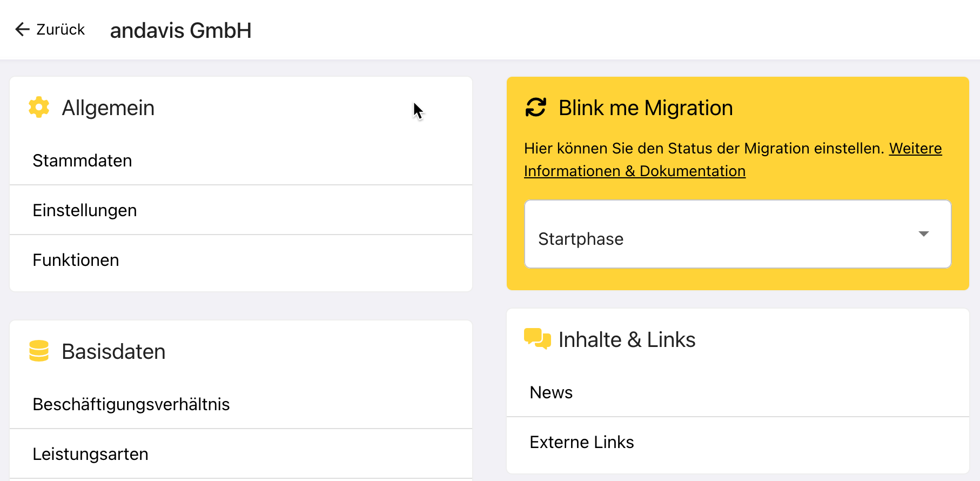
Task: Follow the Weitere Informationen & Dokumentation link
Action: coord(634,171)
